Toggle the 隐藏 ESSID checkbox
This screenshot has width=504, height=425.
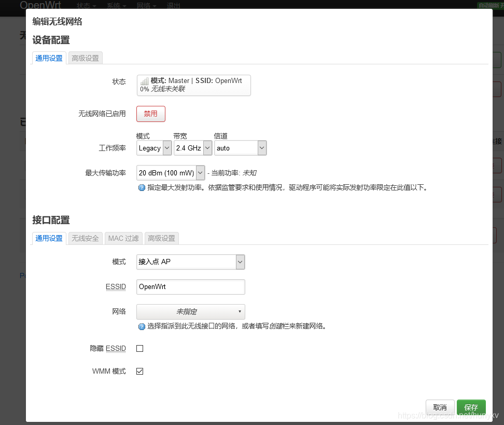(140, 348)
